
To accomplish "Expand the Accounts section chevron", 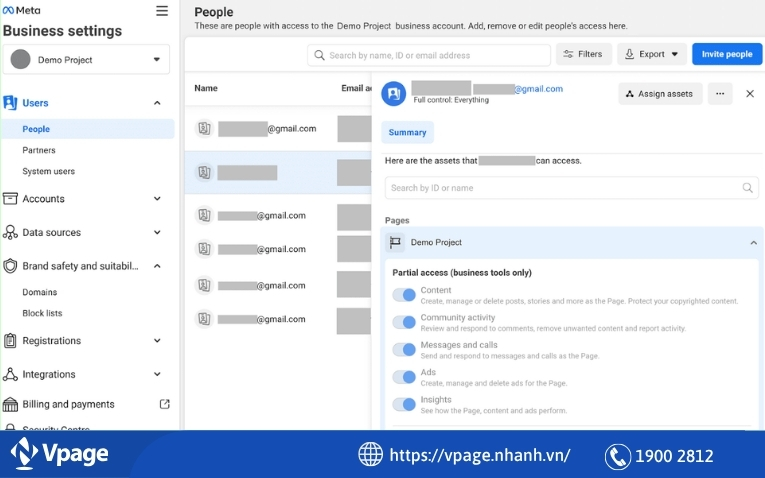I will (157, 199).
